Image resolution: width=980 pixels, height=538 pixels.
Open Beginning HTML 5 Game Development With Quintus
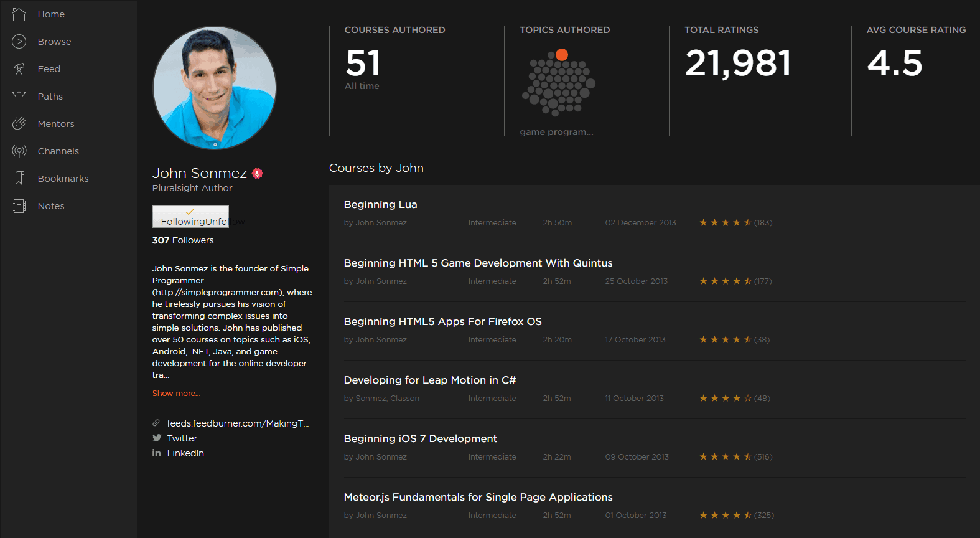tap(478, 263)
